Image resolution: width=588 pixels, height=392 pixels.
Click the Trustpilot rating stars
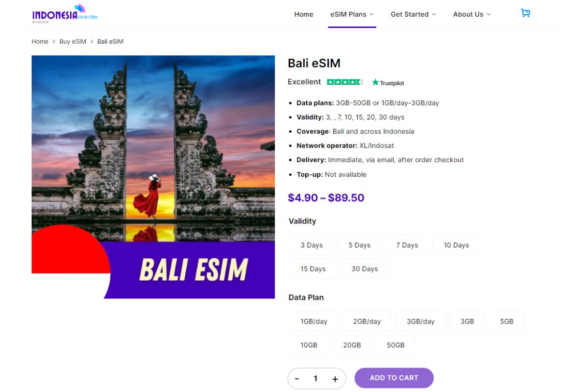coord(345,82)
